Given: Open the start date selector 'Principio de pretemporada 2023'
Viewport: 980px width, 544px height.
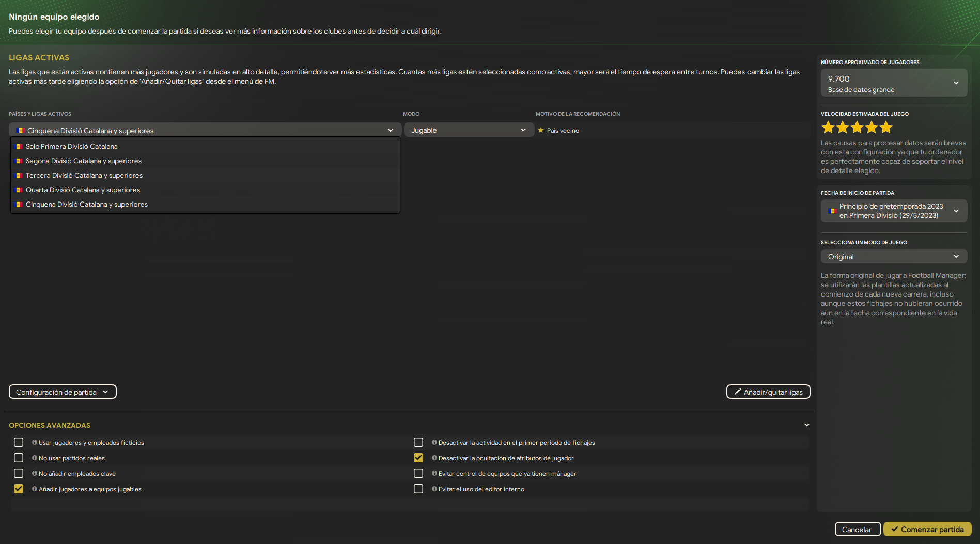Looking at the screenshot, I should point(894,211).
